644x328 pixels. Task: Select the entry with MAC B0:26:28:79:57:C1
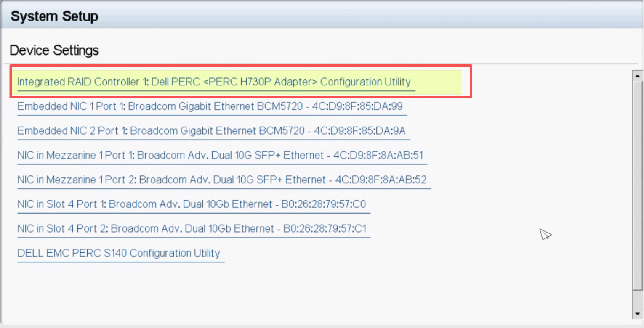click(325, 229)
